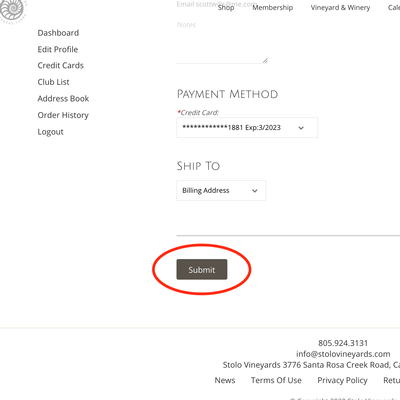
Task: Check Order History
Action: [63, 115]
